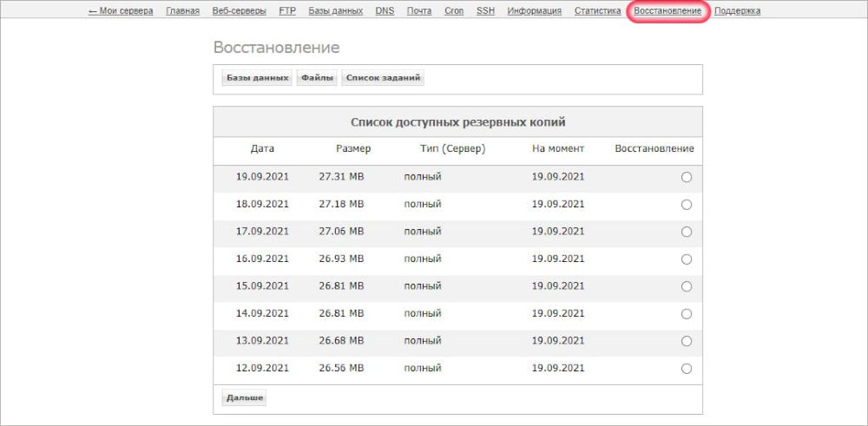Click the 26.93 MB size cell

(341, 259)
